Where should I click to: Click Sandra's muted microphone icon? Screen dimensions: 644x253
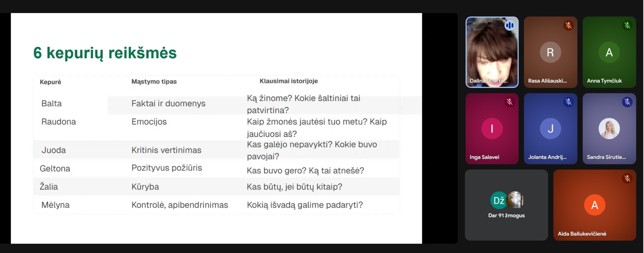click(627, 102)
